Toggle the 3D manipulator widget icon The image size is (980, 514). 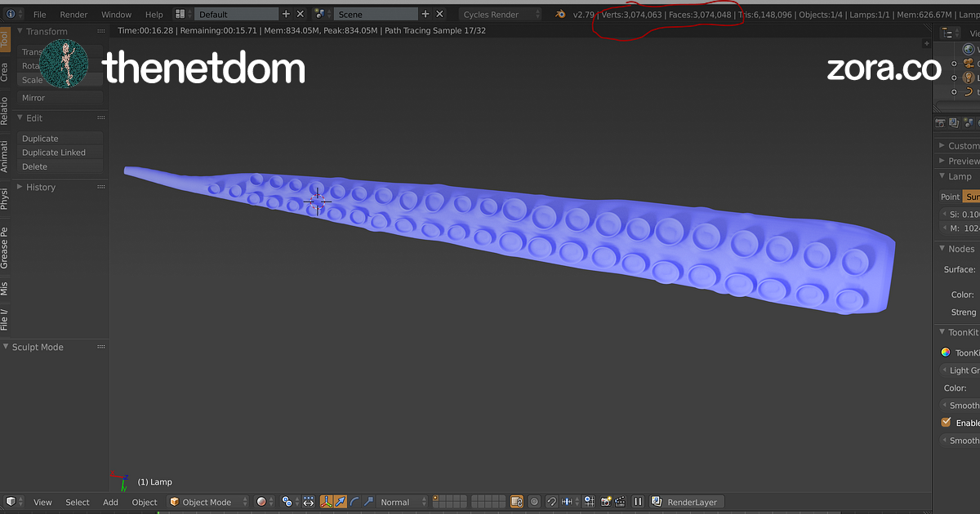point(326,502)
